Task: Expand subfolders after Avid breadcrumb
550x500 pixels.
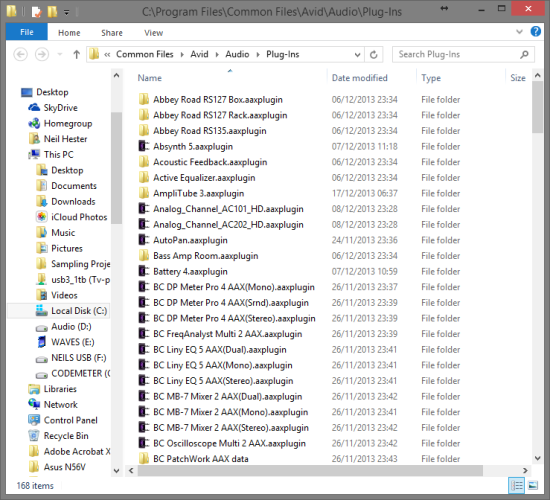Action: click(217, 55)
